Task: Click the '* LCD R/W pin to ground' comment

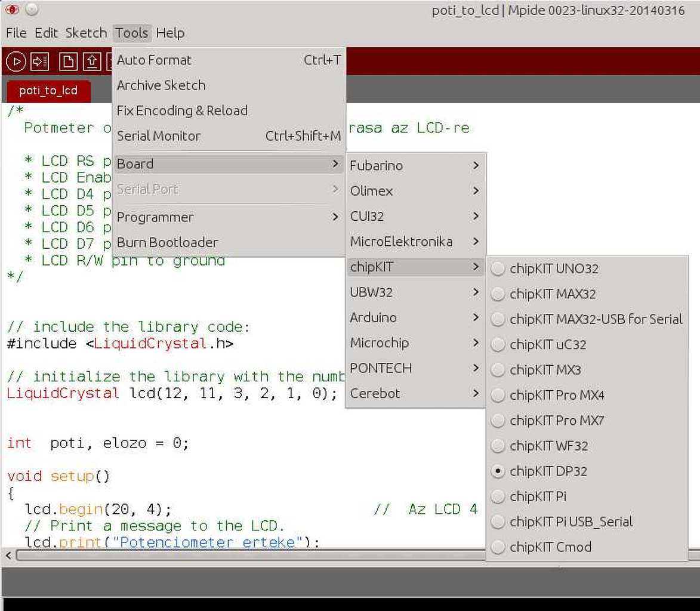Action: [x=125, y=260]
